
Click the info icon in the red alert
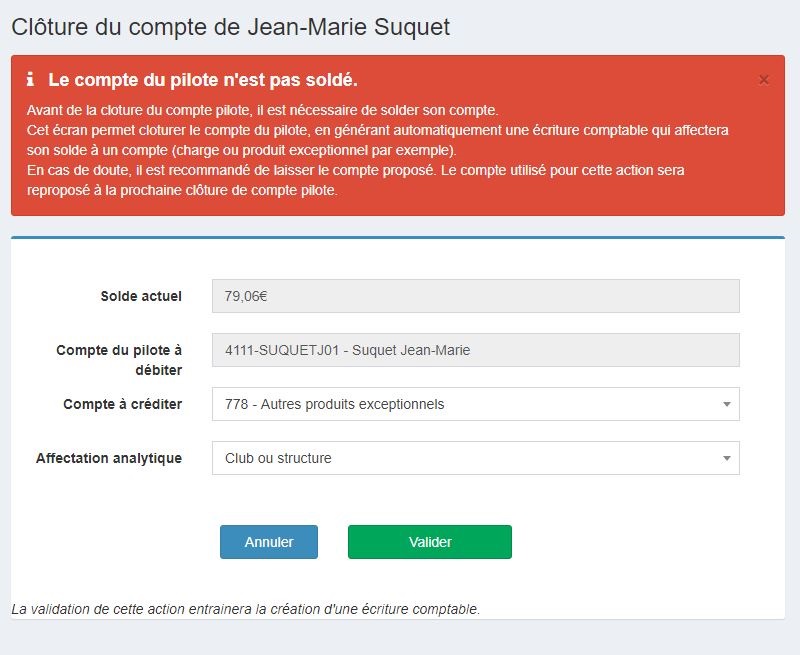click(x=31, y=80)
